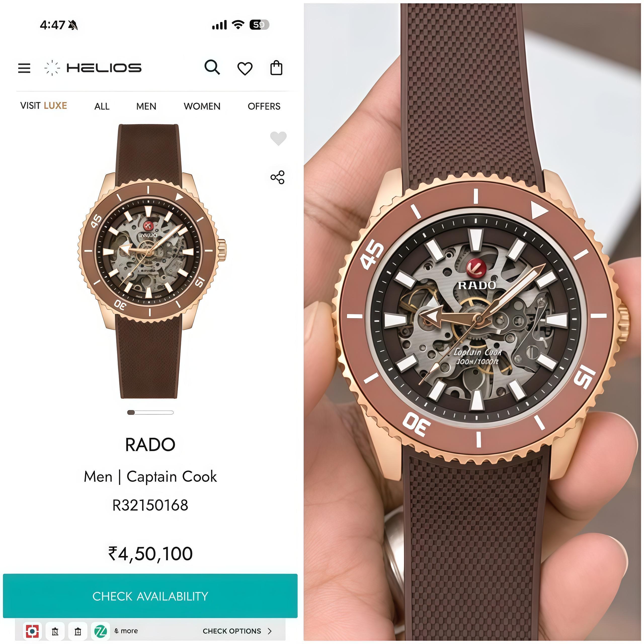Viewport: 644px width, 644px height.
Task: Open the OFFERS tab
Action: tap(264, 106)
